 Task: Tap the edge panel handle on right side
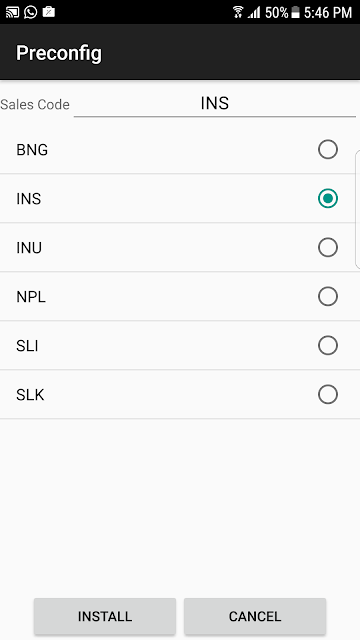tap(358, 209)
